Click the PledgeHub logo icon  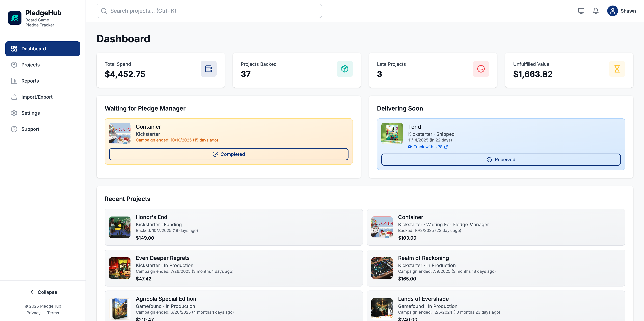tap(14, 18)
